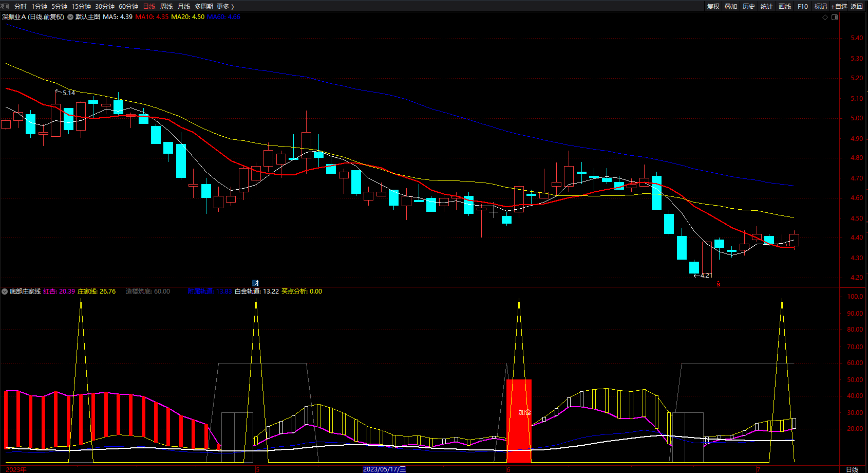Click the 附属轨道: 13.83 indicator value
Image resolution: width=868 pixels, height=473 pixels.
[x=210, y=292]
